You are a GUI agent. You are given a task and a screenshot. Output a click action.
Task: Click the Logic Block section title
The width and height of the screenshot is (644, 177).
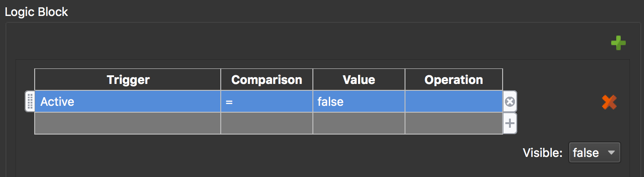click(36, 12)
